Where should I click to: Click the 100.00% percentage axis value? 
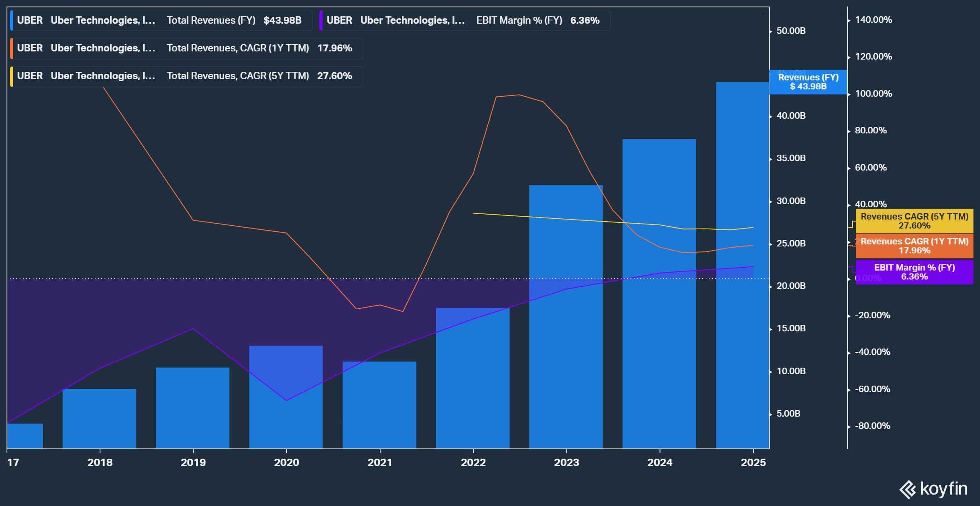[x=873, y=94]
